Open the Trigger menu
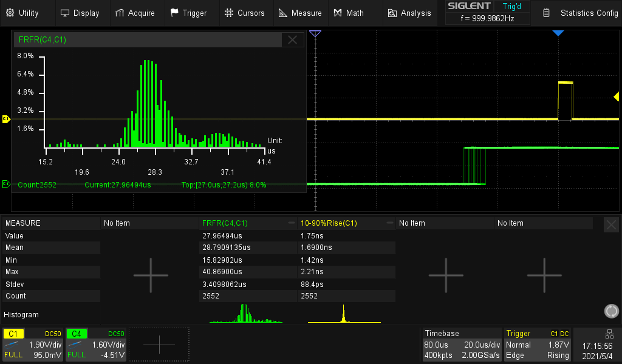Image resolution: width=622 pixels, height=364 pixels. (189, 13)
